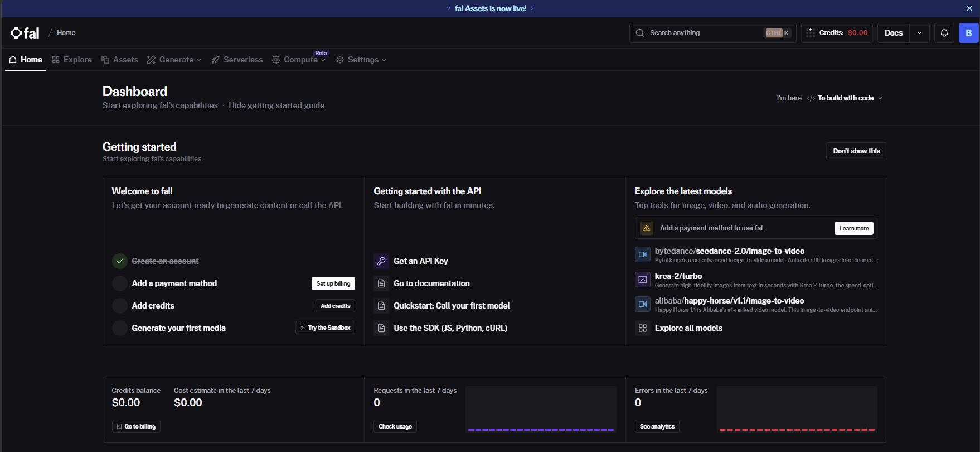Screen dimensions: 980x452
Task: Click video icon for happy-horse model
Action: tap(643, 304)
